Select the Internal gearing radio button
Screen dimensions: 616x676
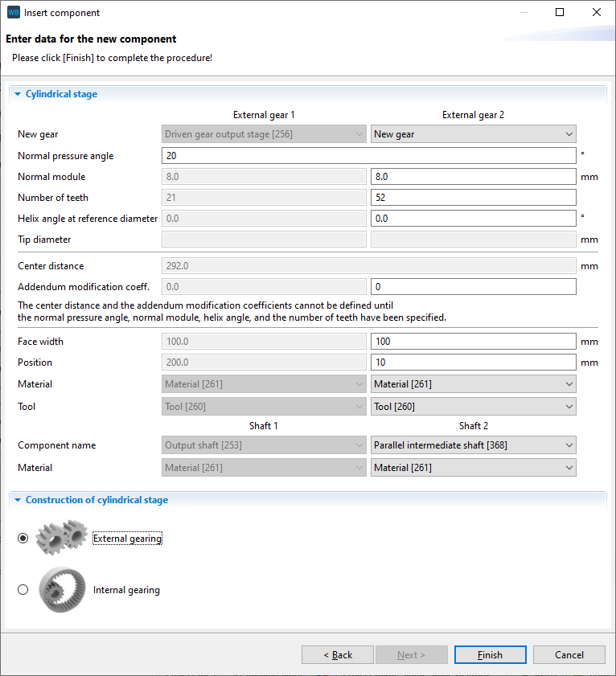(23, 590)
